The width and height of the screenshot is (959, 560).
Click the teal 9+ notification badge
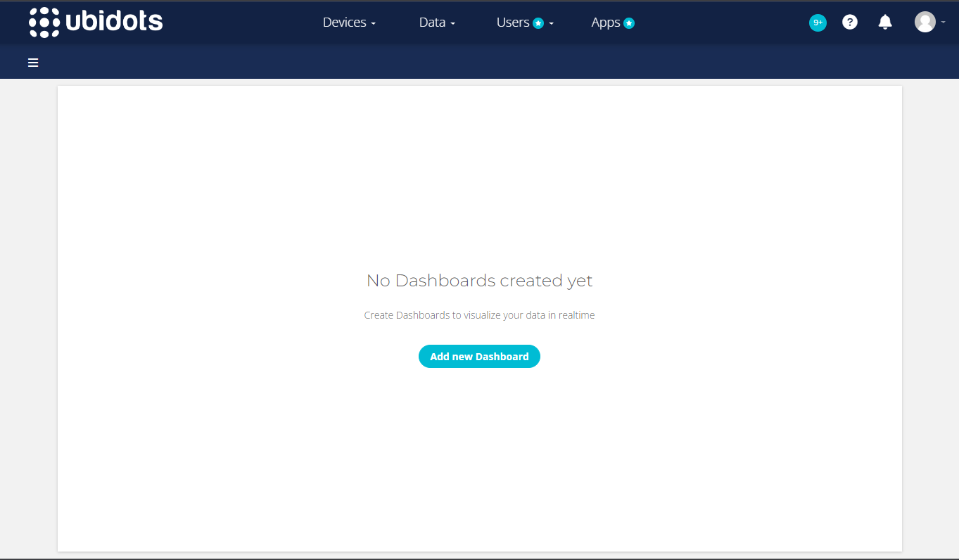pos(818,22)
